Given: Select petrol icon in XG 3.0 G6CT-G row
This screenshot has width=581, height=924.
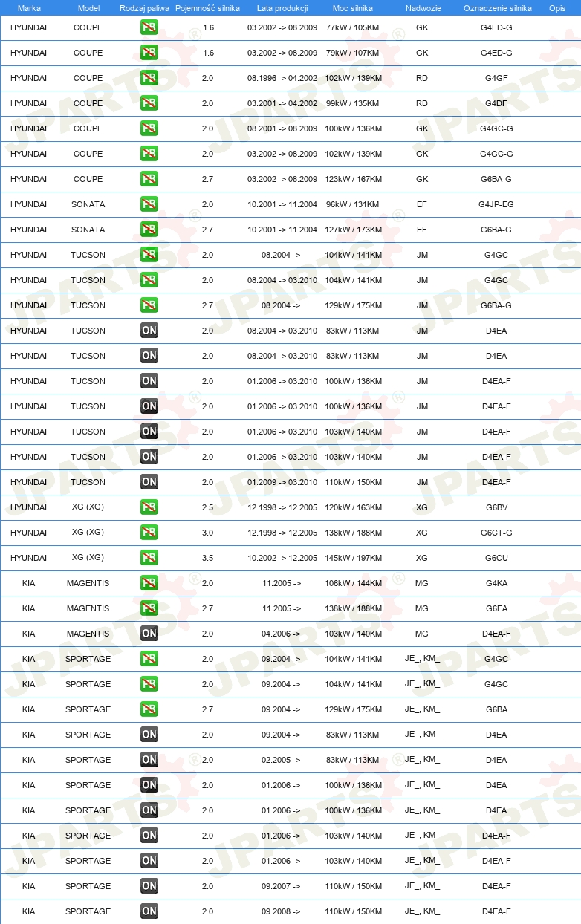Looking at the screenshot, I should click(149, 533).
